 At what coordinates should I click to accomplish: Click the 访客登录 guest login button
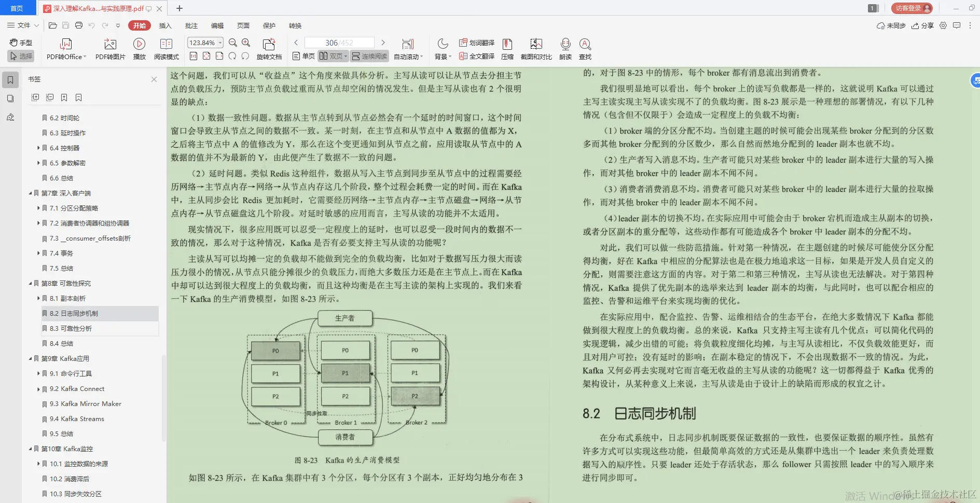912,8
